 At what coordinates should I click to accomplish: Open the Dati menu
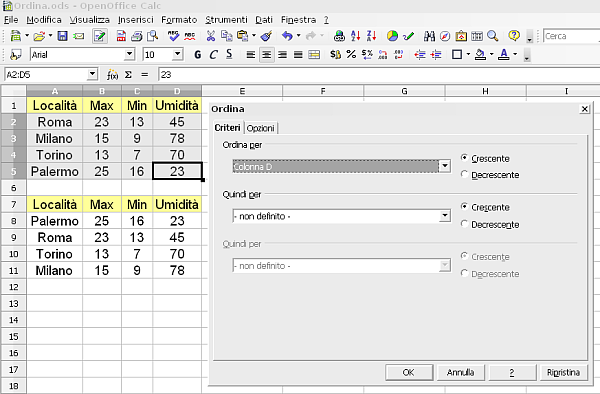click(264, 20)
